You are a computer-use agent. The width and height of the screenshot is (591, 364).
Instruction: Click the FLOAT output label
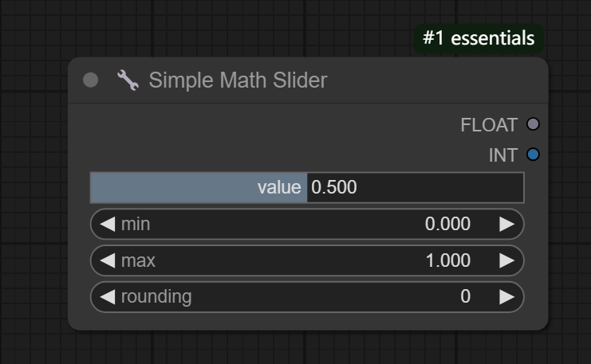(x=489, y=125)
